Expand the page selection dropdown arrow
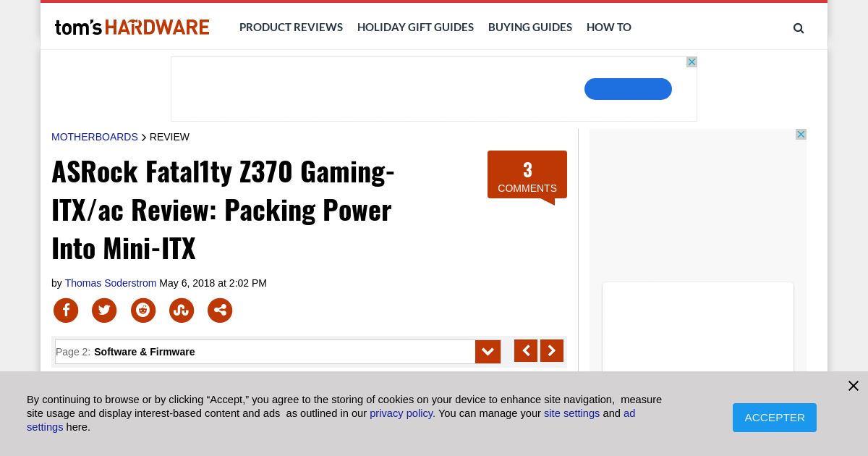The image size is (868, 456). click(x=488, y=352)
